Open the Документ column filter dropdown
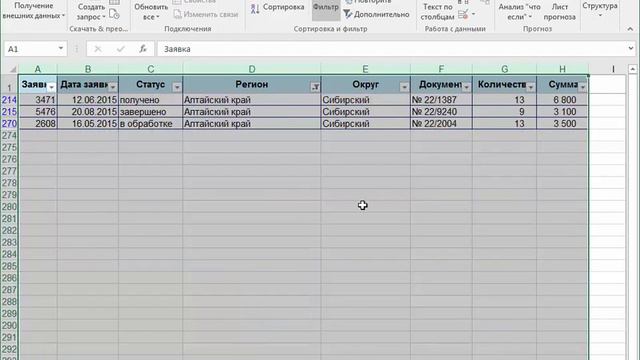The image size is (640, 360). pyautogui.click(x=466, y=87)
